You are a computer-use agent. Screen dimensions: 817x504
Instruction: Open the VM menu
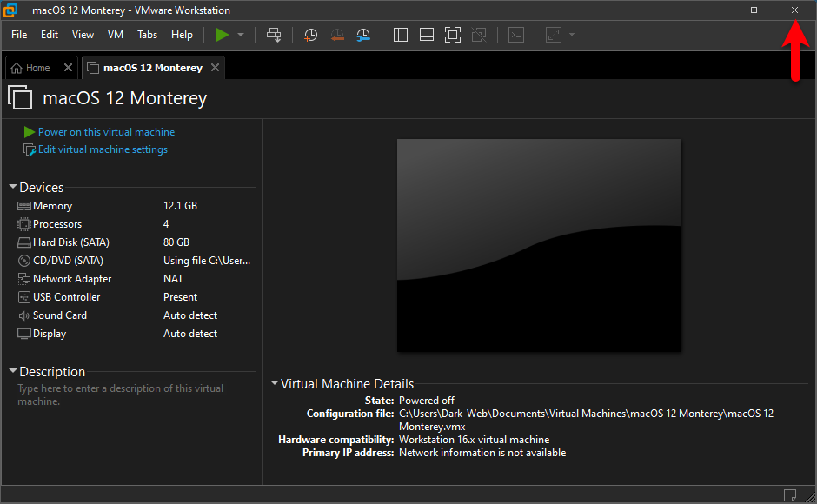[x=115, y=35]
